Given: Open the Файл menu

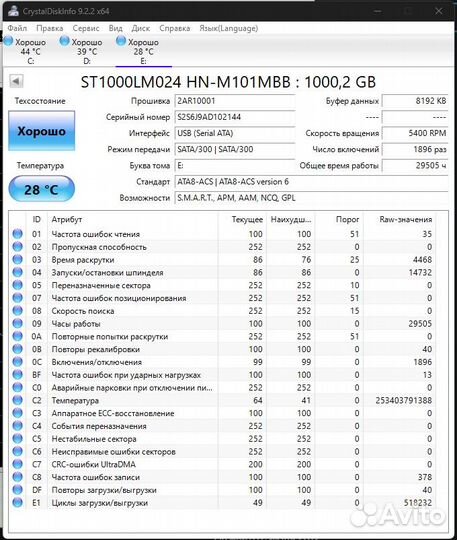Looking at the screenshot, I should (17, 28).
